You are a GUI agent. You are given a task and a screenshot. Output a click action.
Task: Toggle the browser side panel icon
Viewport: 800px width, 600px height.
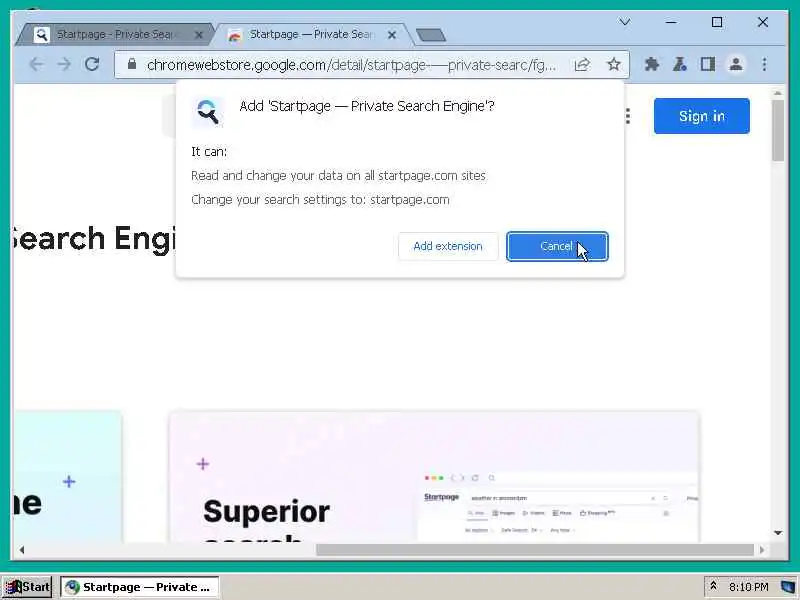point(708,64)
